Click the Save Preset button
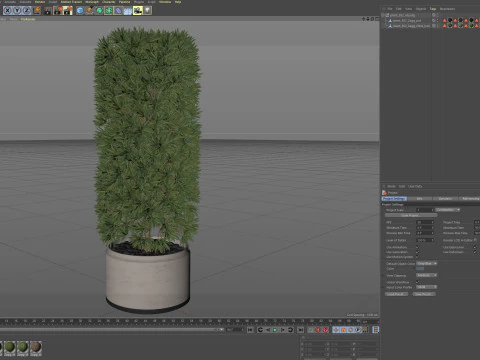The width and height of the screenshot is (480, 360). (424, 294)
